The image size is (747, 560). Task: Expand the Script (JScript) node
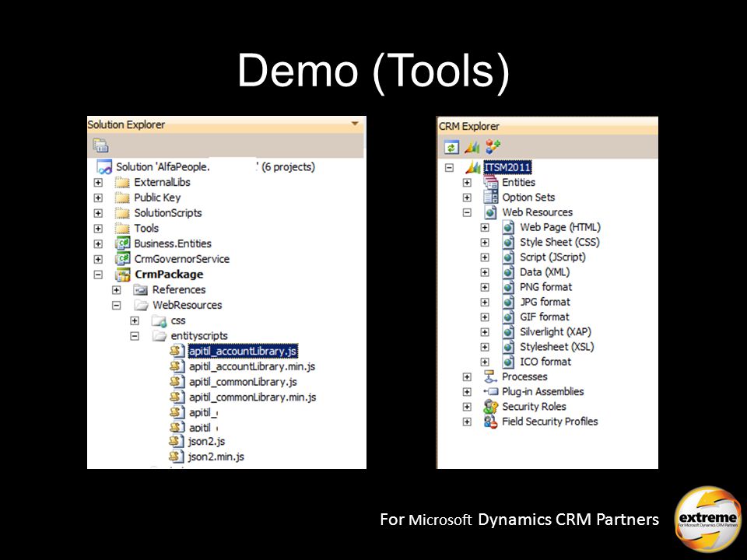(x=485, y=257)
